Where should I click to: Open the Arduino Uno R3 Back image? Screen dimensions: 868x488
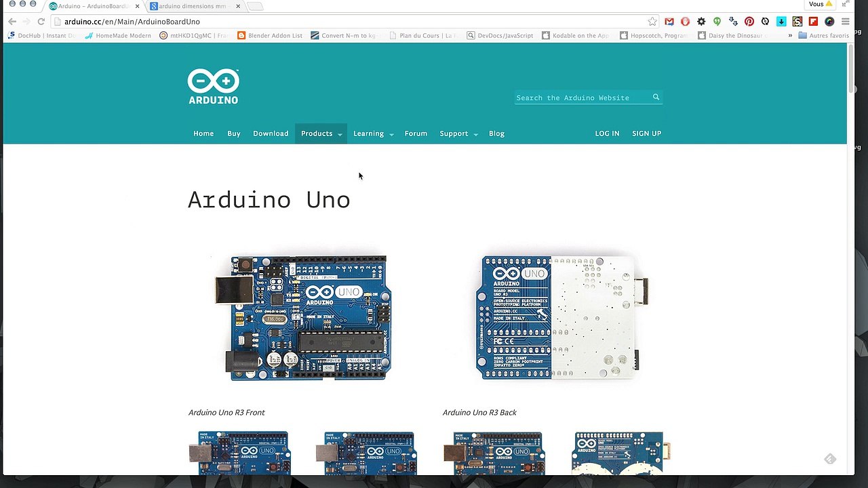point(561,318)
